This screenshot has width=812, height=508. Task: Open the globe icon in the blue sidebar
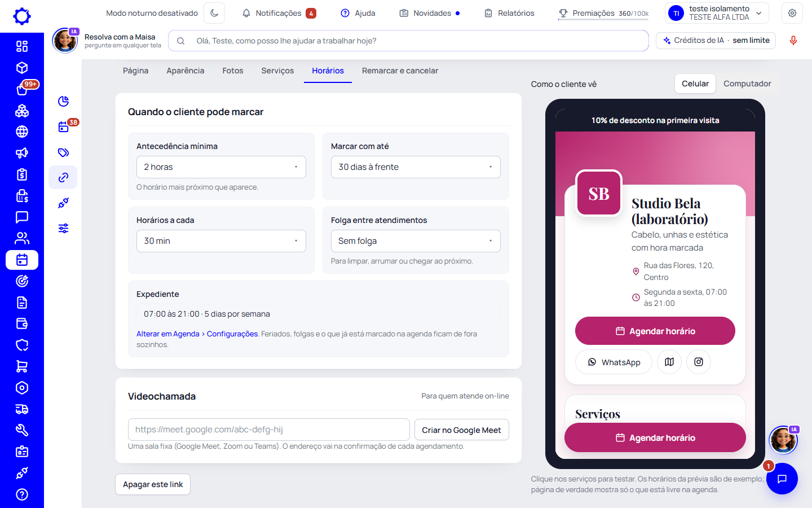pos(22,132)
